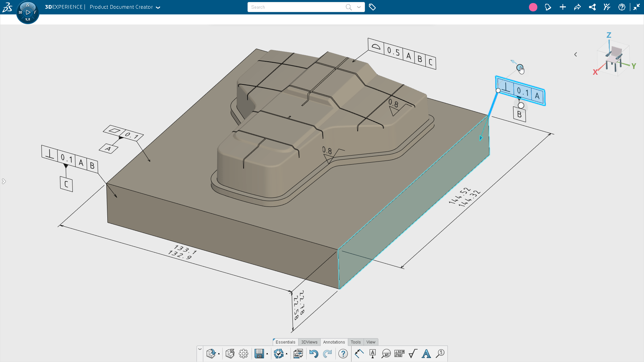Image resolution: width=644 pixels, height=362 pixels.
Task: Expand the Product Document Creator app menu
Action: tap(158, 7)
